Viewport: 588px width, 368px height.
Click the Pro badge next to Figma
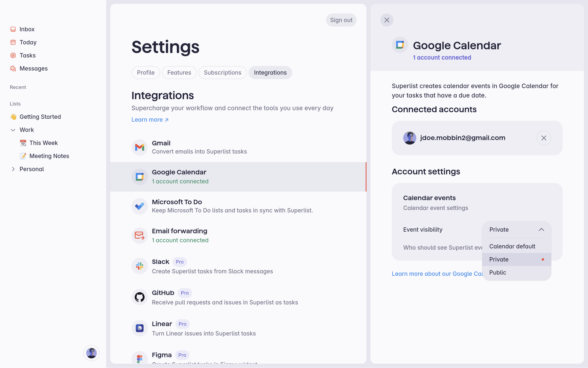[x=182, y=355]
